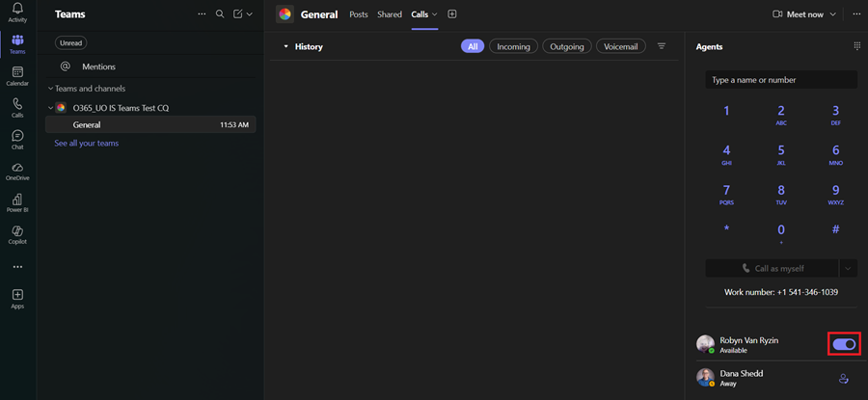The image size is (868, 400).
Task: Select the General channel row
Action: click(150, 125)
